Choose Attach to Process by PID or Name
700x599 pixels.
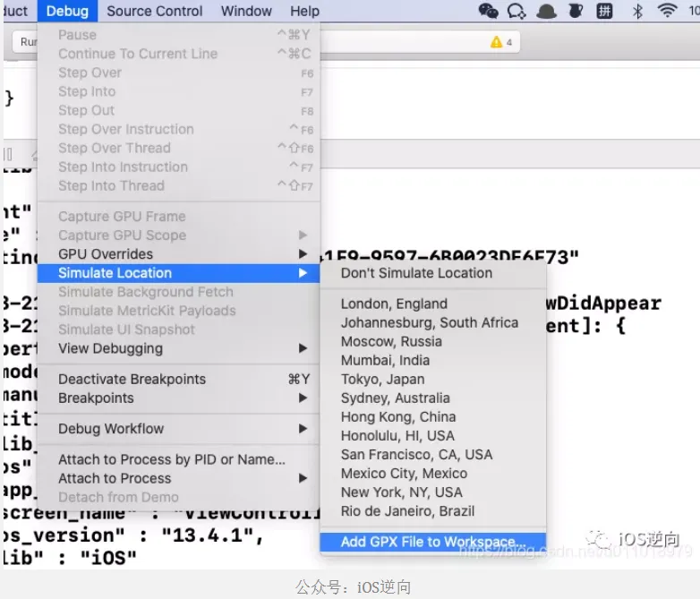[x=178, y=459]
